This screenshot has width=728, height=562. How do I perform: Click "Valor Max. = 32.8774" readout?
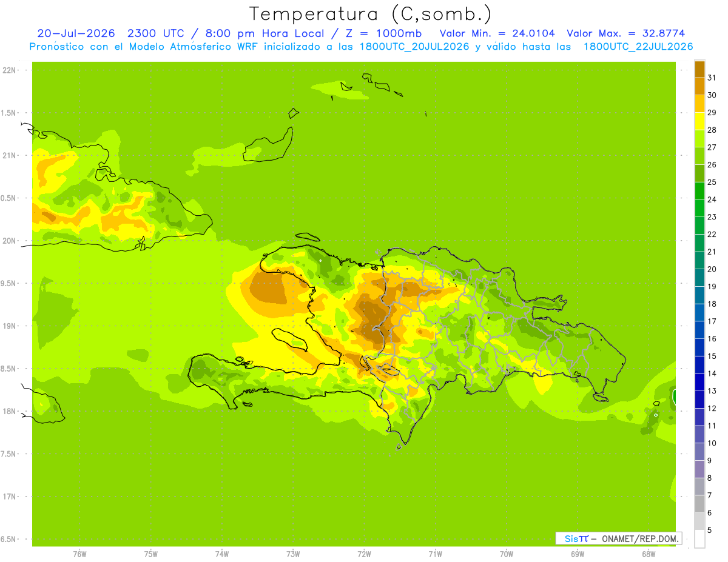coord(626,33)
